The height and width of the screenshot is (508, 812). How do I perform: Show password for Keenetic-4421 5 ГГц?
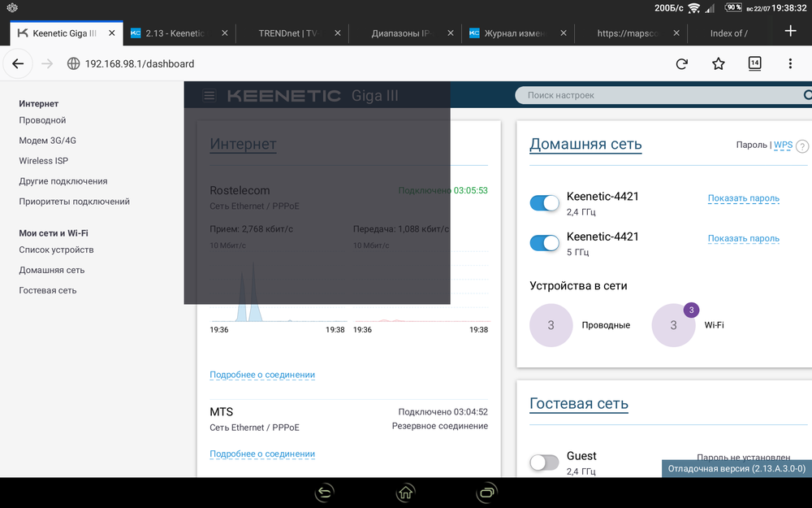point(744,238)
